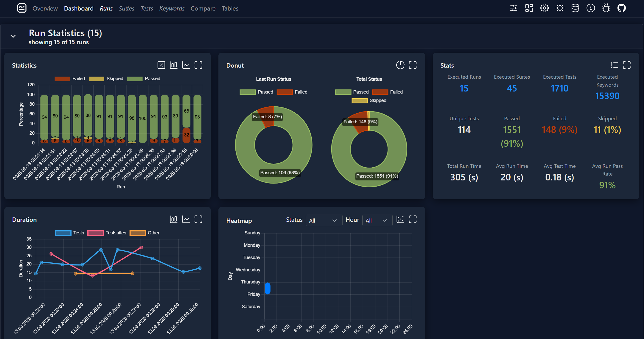Switch Statistics graph to percentage view

(x=161, y=65)
